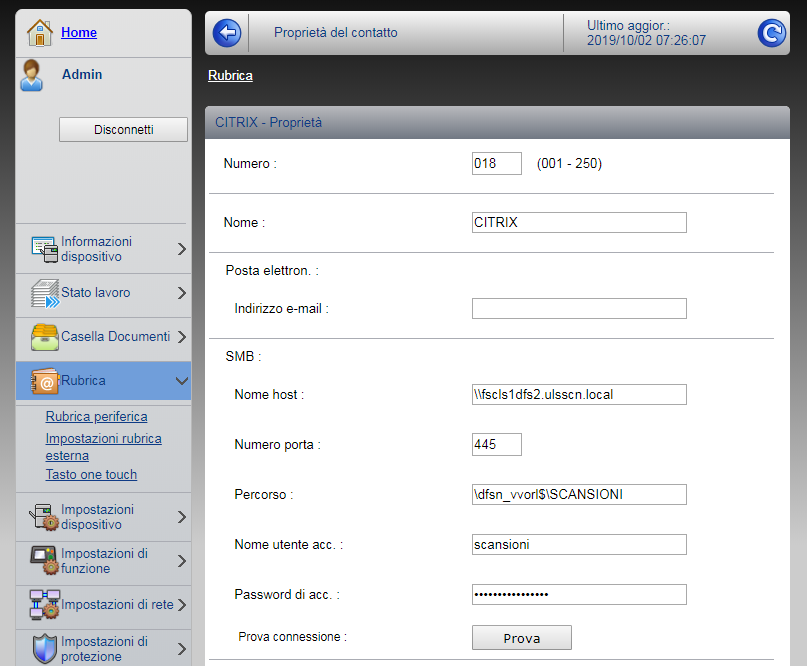Open the Rubrica periferica link

(x=96, y=416)
